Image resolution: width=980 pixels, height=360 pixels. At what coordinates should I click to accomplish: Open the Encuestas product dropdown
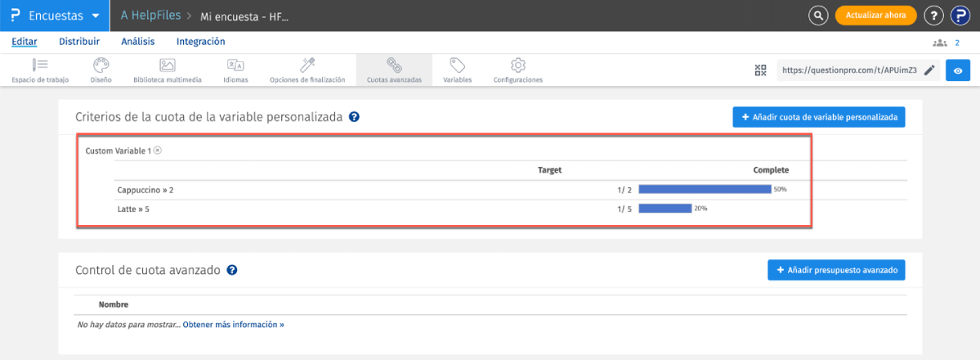pyautogui.click(x=55, y=16)
